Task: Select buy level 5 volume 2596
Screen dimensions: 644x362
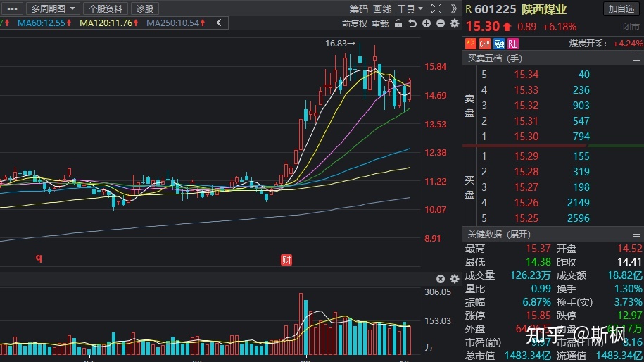Action: click(x=579, y=218)
